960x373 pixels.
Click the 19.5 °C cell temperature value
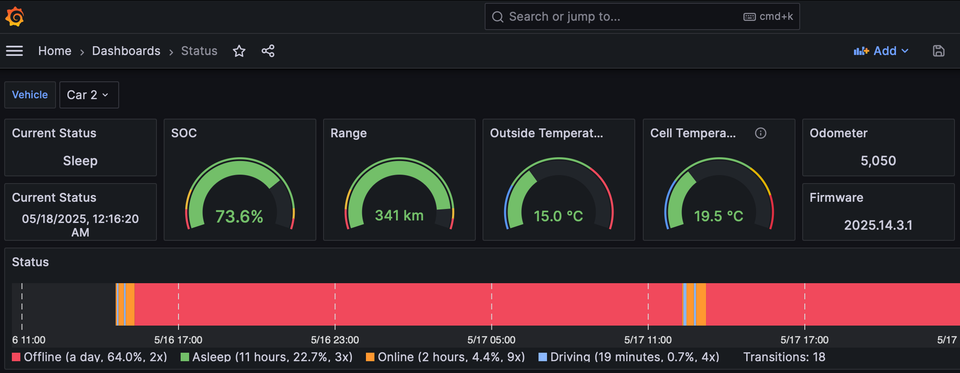click(719, 216)
